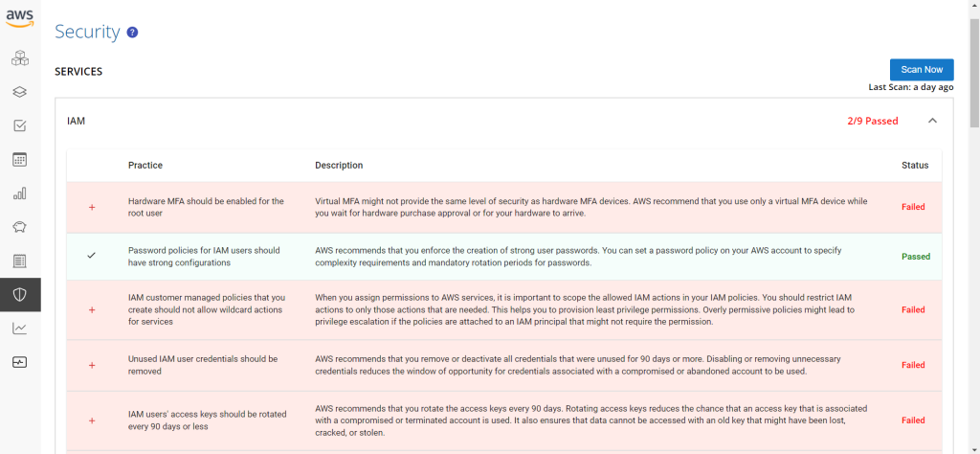Image resolution: width=980 pixels, height=454 pixels.
Task: Expand the access keys rotation row
Action: click(92, 420)
